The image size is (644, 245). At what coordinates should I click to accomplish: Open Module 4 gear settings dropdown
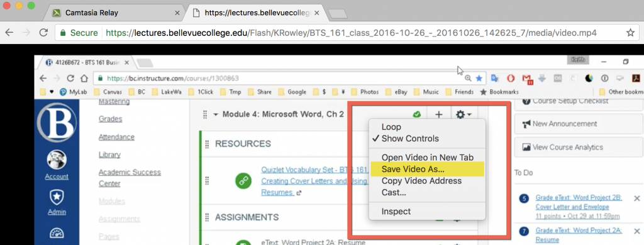[464, 115]
